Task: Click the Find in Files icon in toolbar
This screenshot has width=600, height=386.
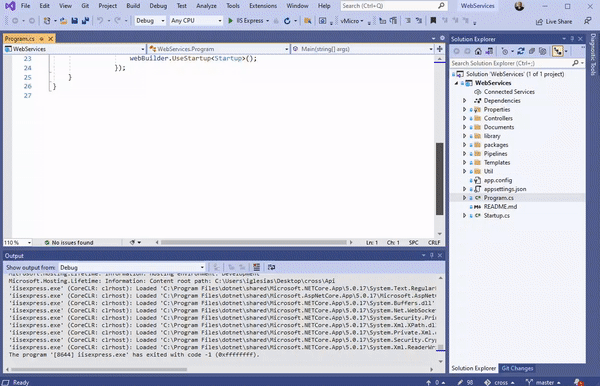Action: click(308, 21)
